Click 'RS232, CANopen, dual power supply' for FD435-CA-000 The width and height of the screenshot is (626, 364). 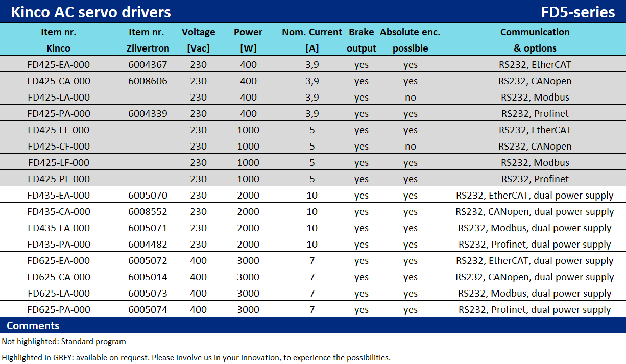point(535,212)
